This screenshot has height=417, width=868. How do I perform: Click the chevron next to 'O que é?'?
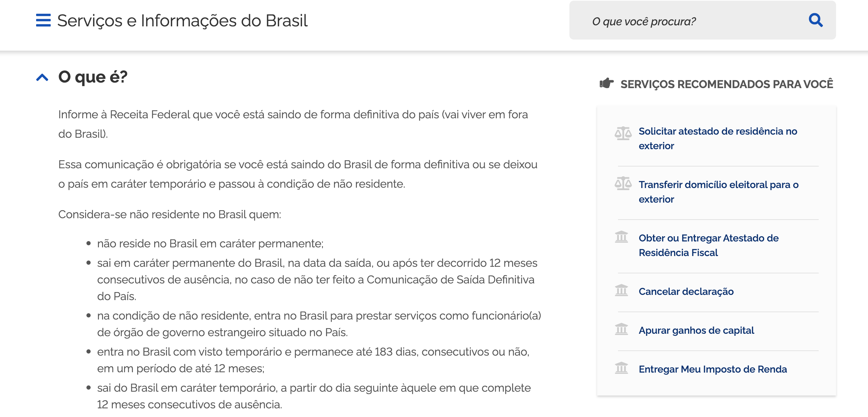[42, 78]
